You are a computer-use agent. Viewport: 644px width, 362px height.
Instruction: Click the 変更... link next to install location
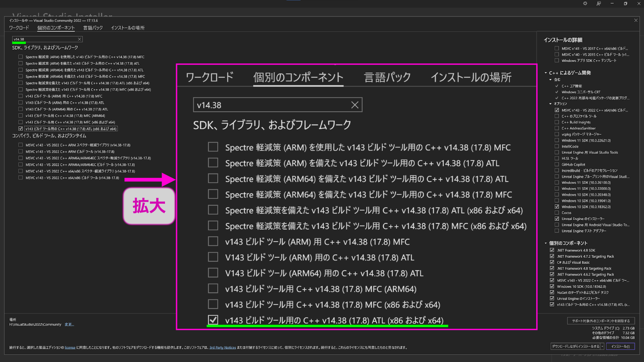[x=69, y=324]
